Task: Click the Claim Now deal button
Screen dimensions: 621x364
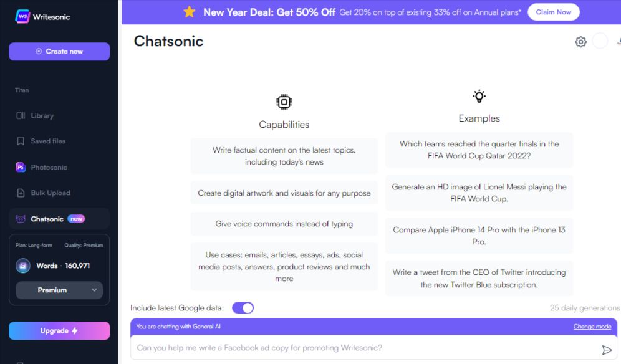Action: (553, 12)
